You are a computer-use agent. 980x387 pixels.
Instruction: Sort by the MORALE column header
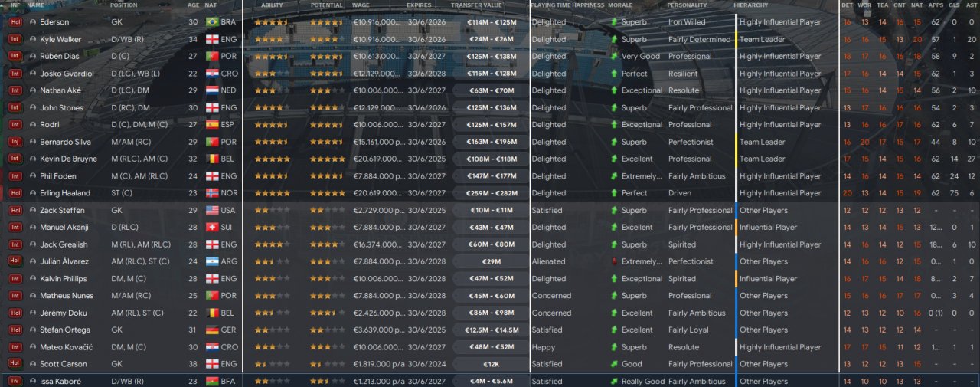(620, 5)
